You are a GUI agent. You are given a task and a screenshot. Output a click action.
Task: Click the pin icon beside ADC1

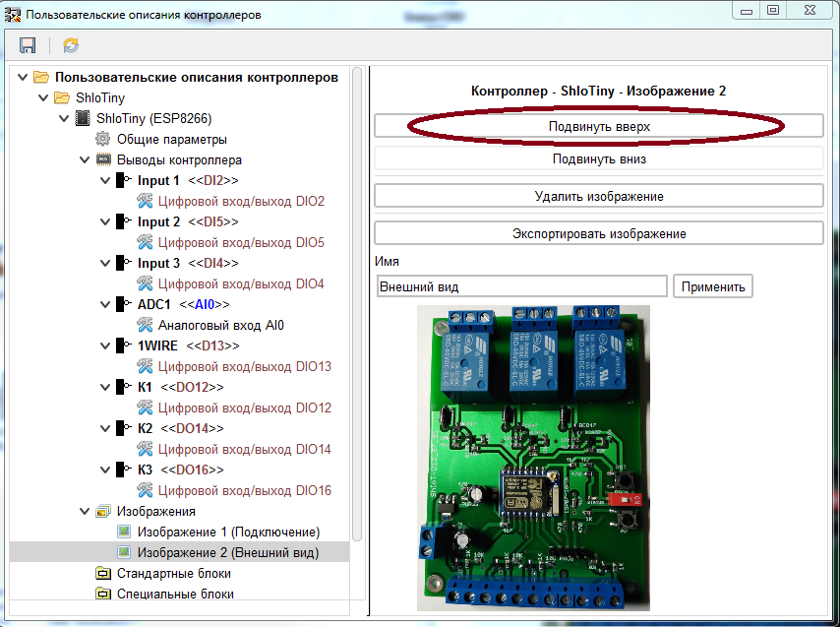coord(124,304)
